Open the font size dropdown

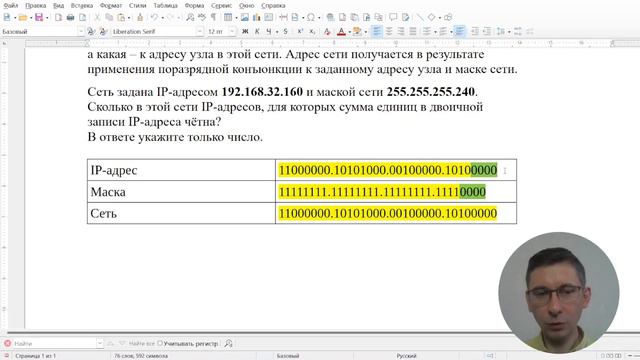point(232,31)
